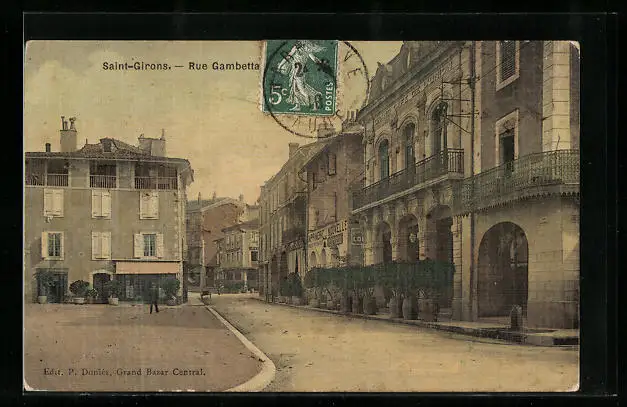Click the postcard photo thumbnail
This screenshot has width=627, height=407.
(301, 215)
